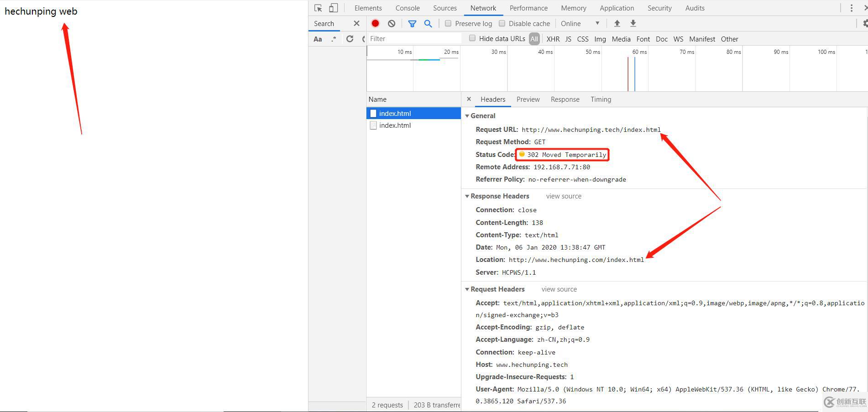Viewport: 868px width, 412px height.
Task: Check Hide data URLs option
Action: [x=472, y=38]
